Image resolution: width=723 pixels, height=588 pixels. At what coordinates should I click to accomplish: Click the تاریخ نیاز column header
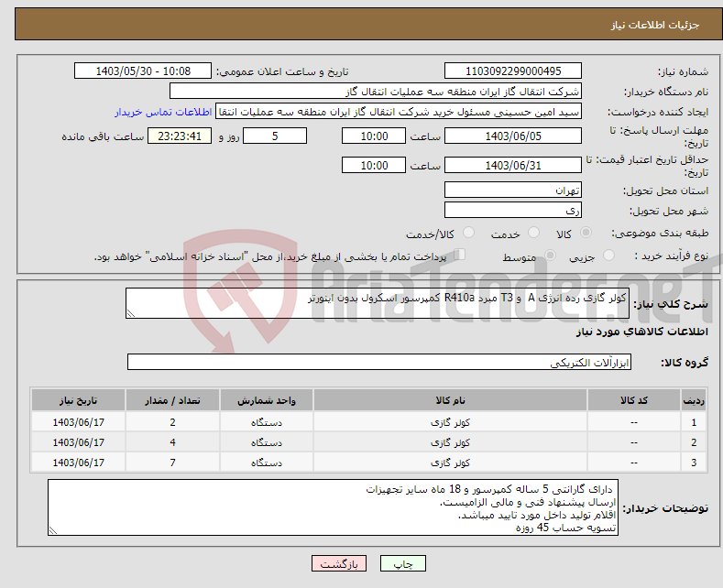click(79, 400)
